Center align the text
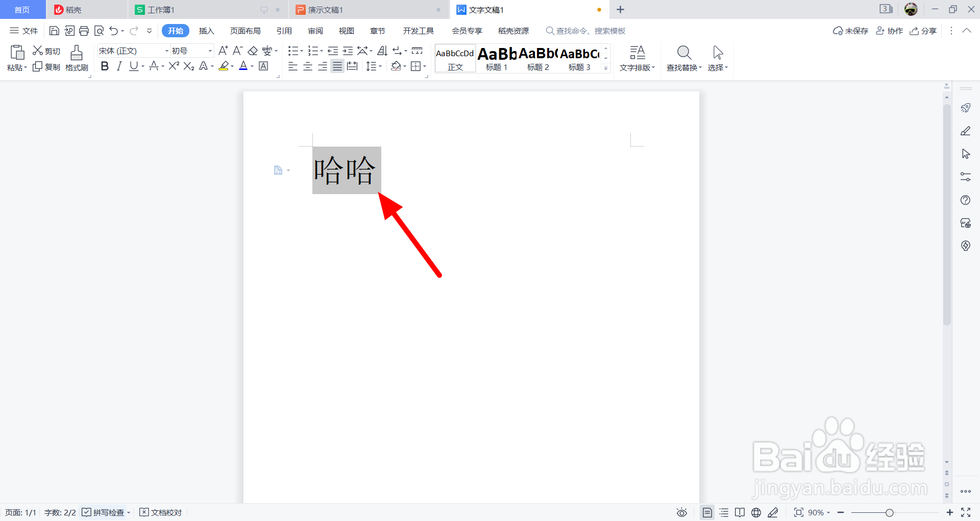The height and width of the screenshot is (521, 980). point(308,66)
